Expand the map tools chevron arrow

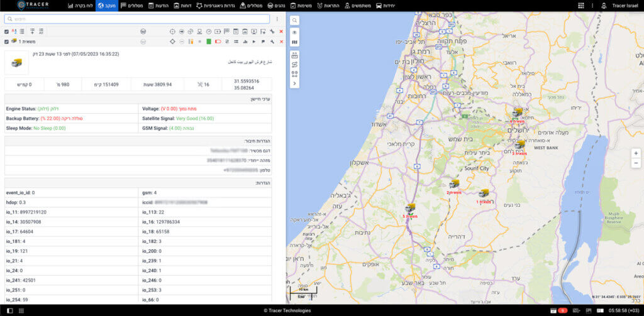294,83
